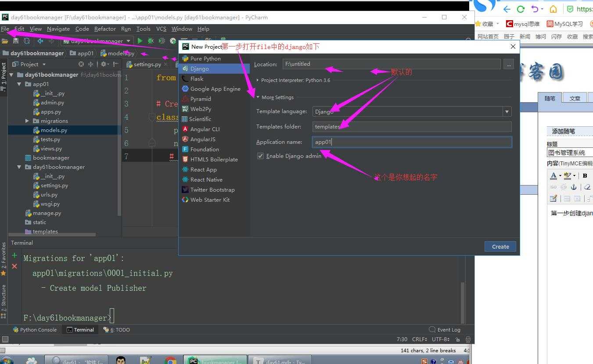The width and height of the screenshot is (593, 364).
Task: Switch to the settings.py editor tab
Action: tap(147, 64)
